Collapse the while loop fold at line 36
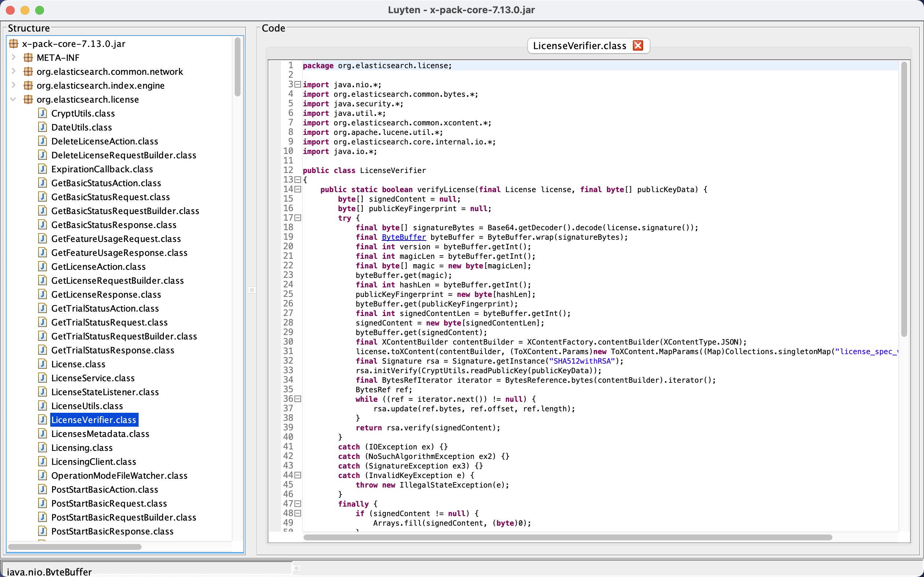Screen dimensions: 924x577 [298, 399]
